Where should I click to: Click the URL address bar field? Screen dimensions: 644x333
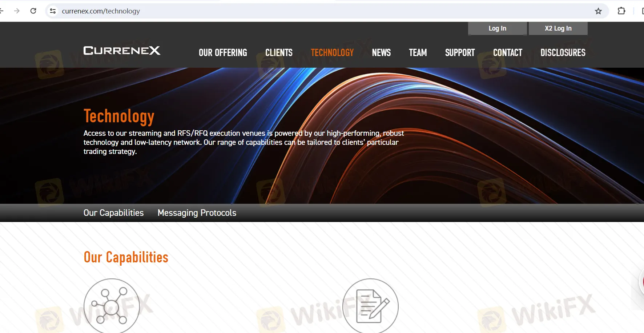tap(291, 11)
